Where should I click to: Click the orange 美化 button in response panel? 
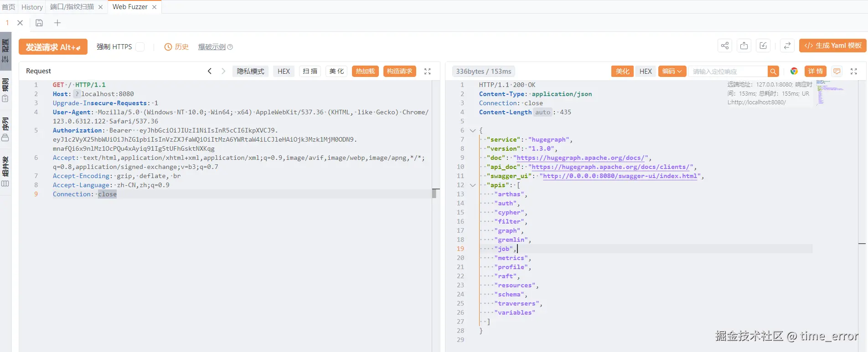[622, 71]
